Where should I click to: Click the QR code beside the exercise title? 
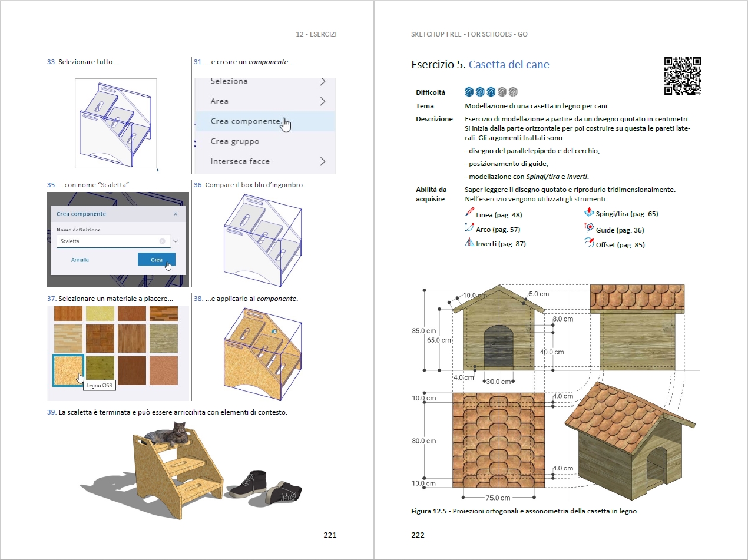(x=682, y=76)
